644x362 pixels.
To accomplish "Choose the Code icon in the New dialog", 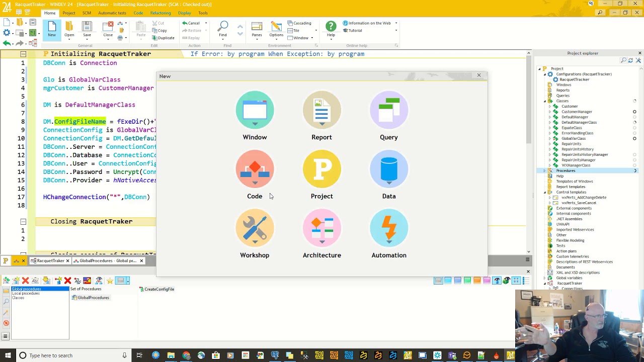I will coord(255,169).
